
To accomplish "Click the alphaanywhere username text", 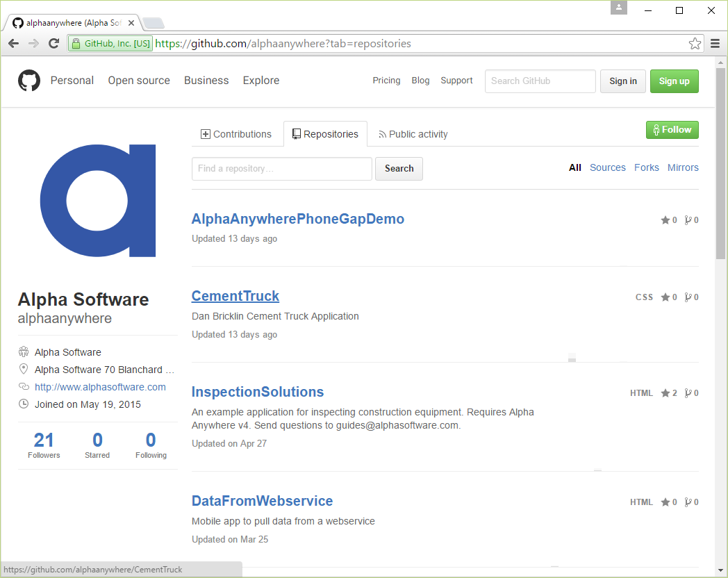I will (x=65, y=318).
